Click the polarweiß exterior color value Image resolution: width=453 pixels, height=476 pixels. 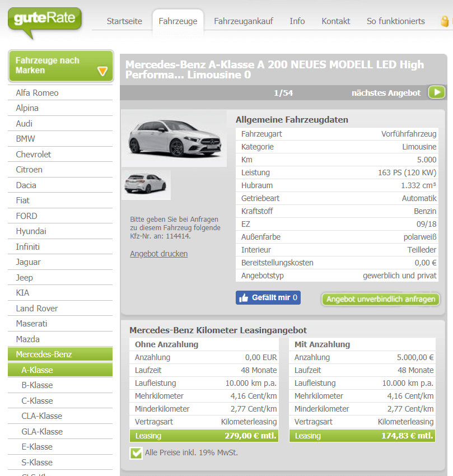pyautogui.click(x=420, y=237)
